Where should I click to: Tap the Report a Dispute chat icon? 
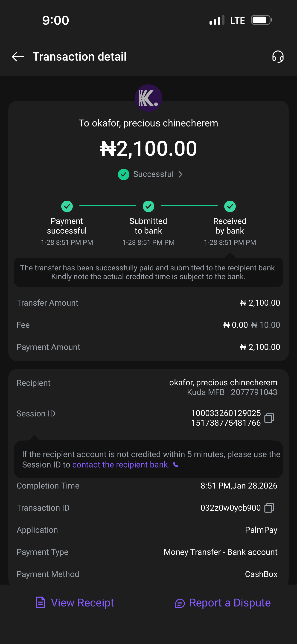coord(180,603)
